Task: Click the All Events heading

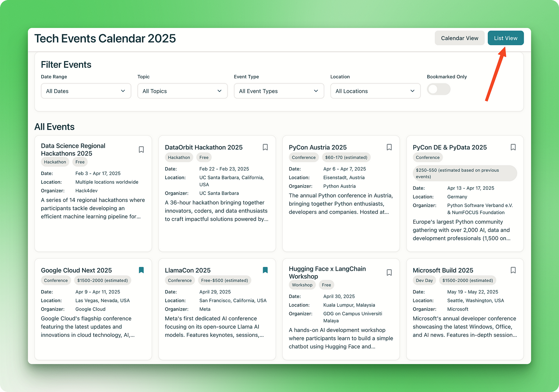Action: 55,127
